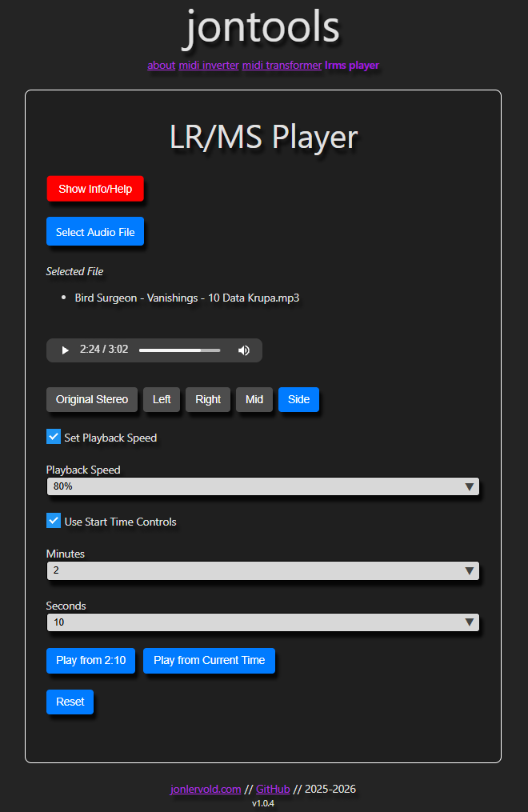The image size is (528, 812).
Task: Mute audio with the speaker icon
Action: [x=244, y=350]
